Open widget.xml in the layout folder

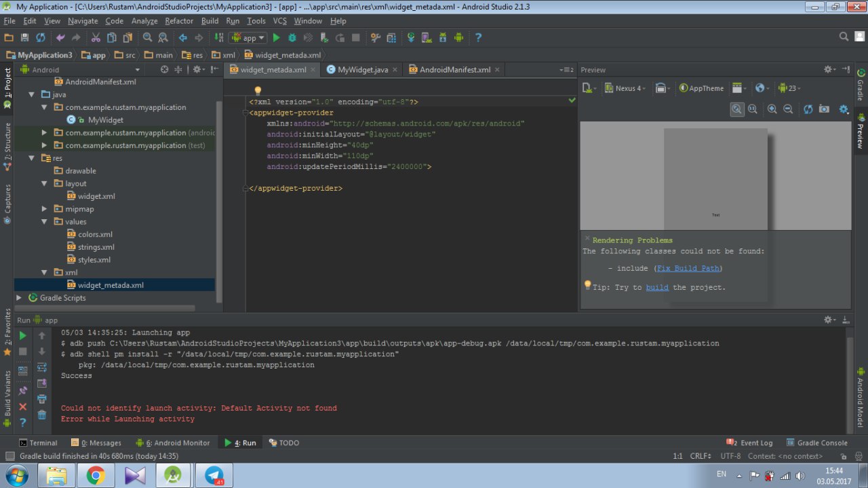click(x=96, y=196)
